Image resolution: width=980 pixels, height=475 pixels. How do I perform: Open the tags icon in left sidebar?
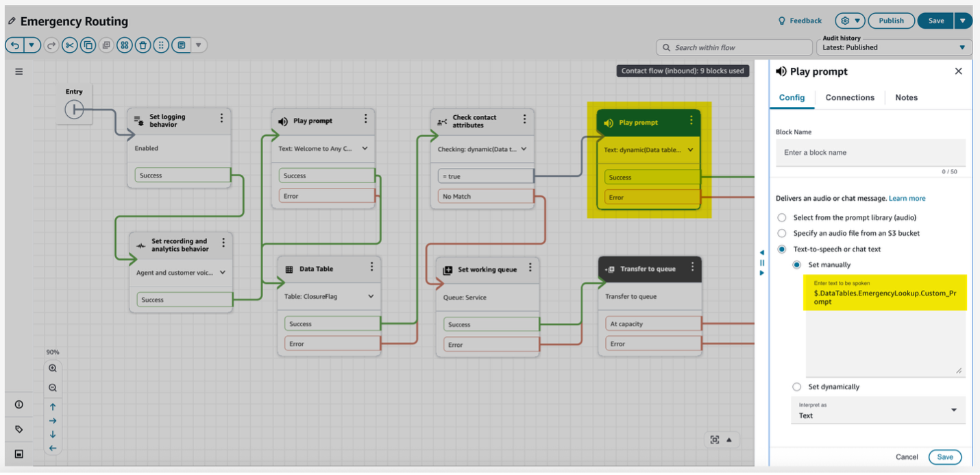tap(19, 429)
